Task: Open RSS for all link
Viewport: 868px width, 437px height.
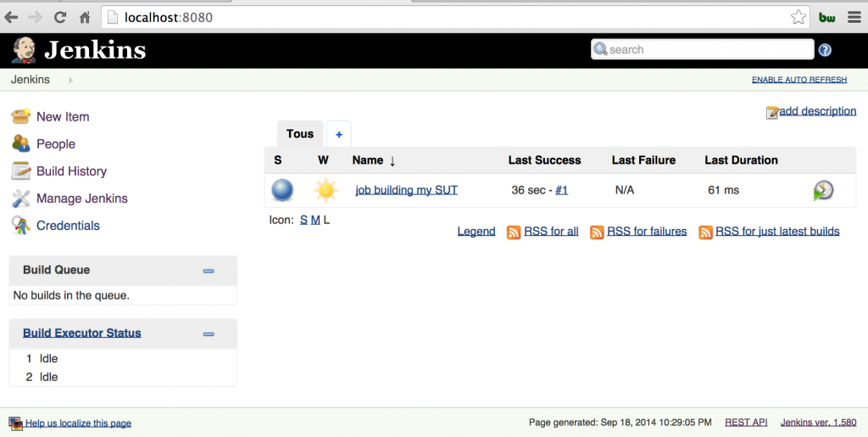Action: click(551, 232)
